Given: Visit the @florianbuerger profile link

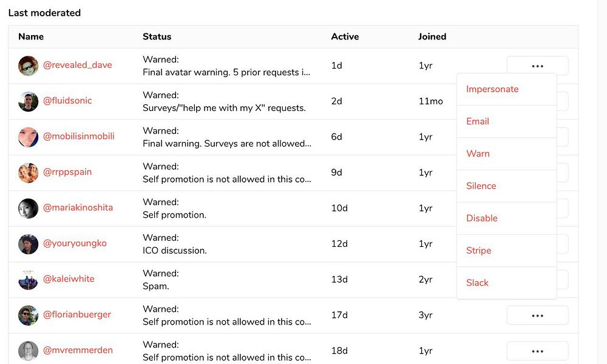Looking at the screenshot, I should [77, 315].
